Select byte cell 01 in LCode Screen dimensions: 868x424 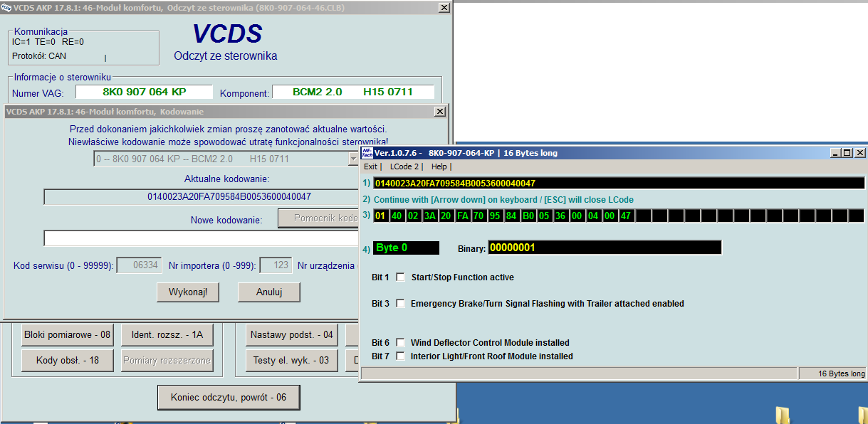(380, 216)
